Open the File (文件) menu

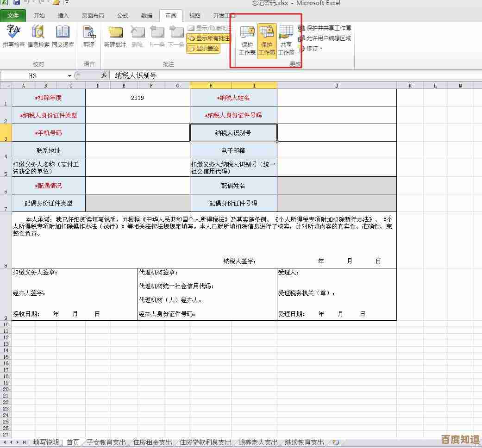point(13,16)
